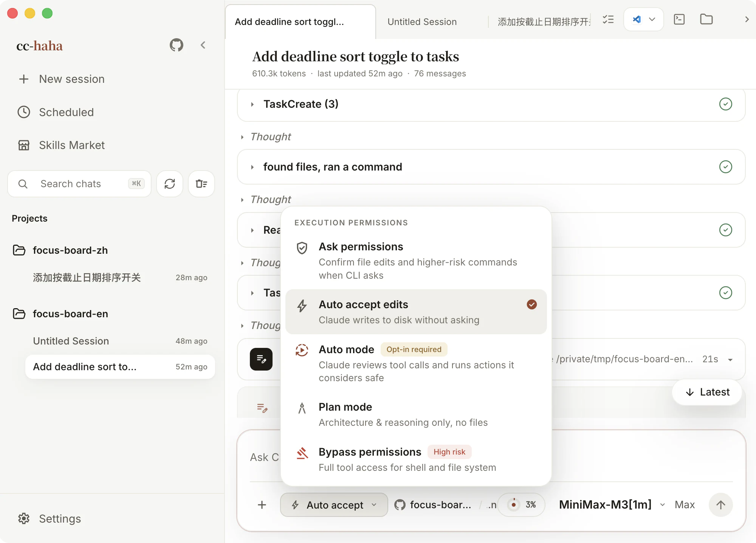Click the focus-boar... repository chip
This screenshot has width=756, height=543.
click(x=433, y=505)
